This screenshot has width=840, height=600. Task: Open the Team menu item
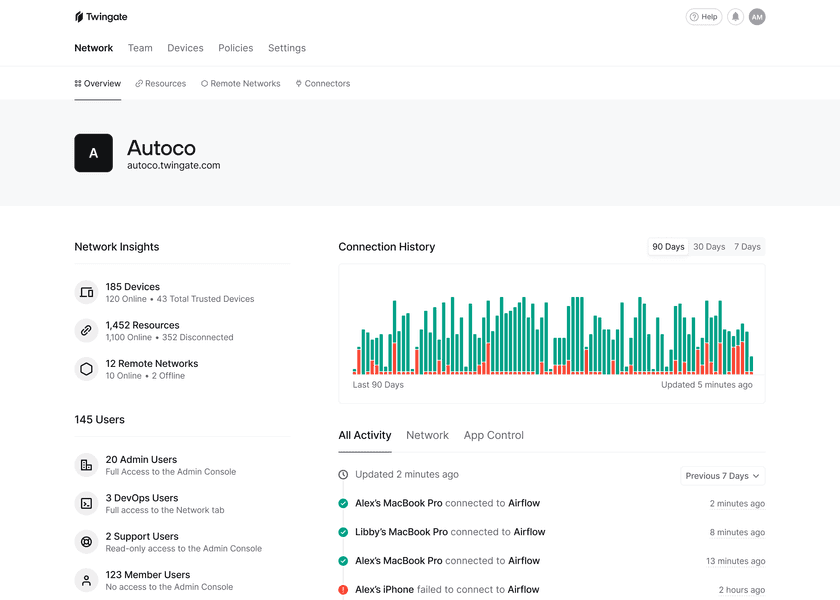[x=140, y=48]
